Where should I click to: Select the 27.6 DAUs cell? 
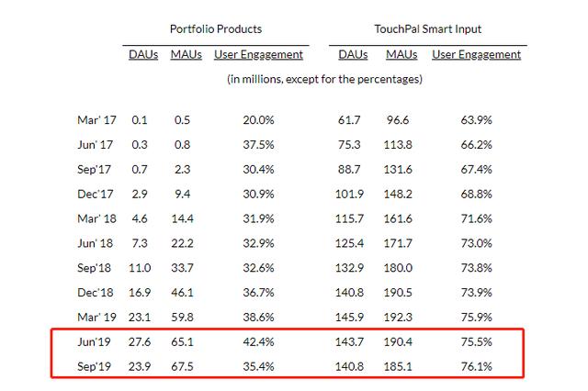point(141,340)
